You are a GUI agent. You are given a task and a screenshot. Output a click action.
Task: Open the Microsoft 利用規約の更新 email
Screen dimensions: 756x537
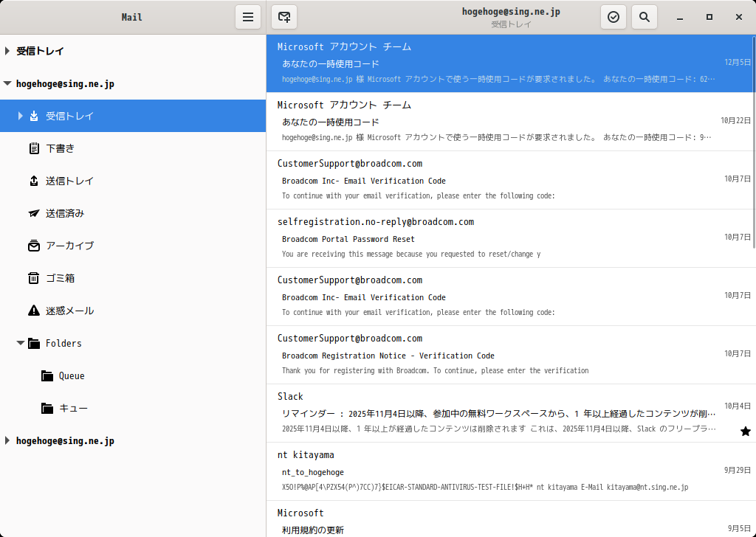(511, 519)
